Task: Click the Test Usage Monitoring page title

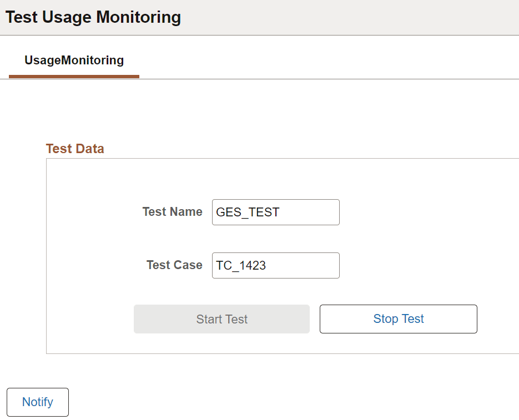Action: [x=93, y=17]
